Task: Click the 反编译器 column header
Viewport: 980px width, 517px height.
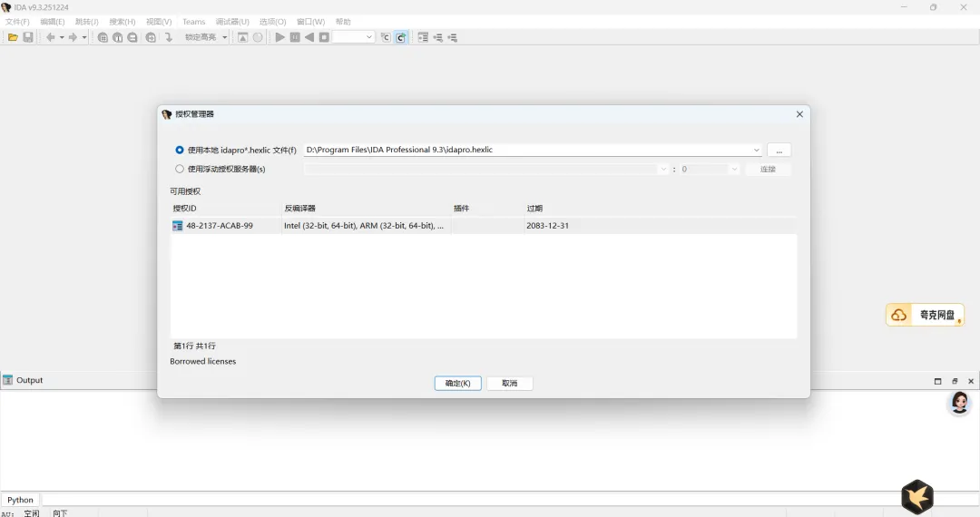Action: tap(367, 208)
